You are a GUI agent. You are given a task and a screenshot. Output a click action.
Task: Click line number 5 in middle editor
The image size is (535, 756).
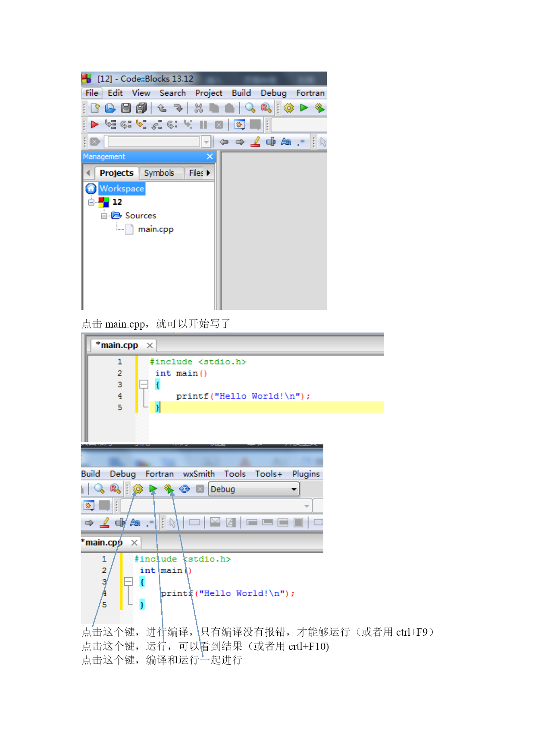tap(120, 407)
